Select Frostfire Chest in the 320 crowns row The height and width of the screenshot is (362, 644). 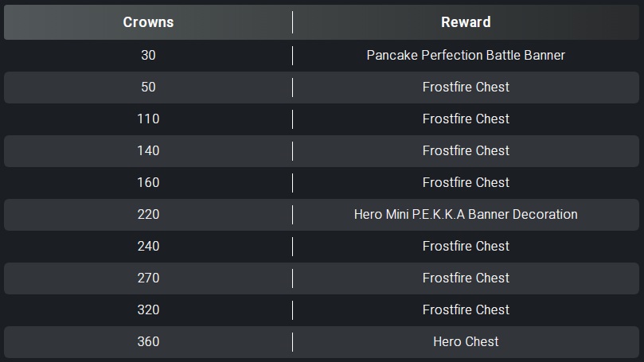click(466, 309)
